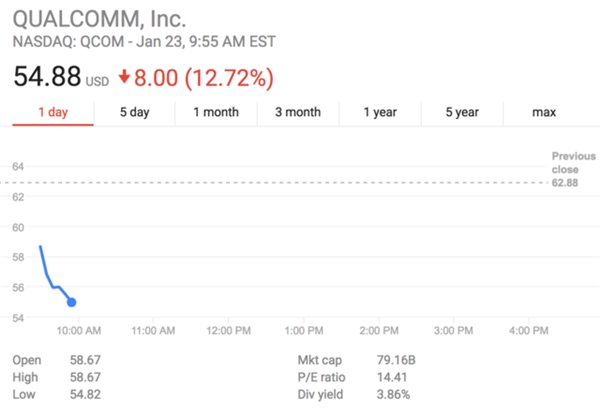Viewport: 600px width, 412px height.
Task: Switch to the 5 day range
Action: point(134,112)
